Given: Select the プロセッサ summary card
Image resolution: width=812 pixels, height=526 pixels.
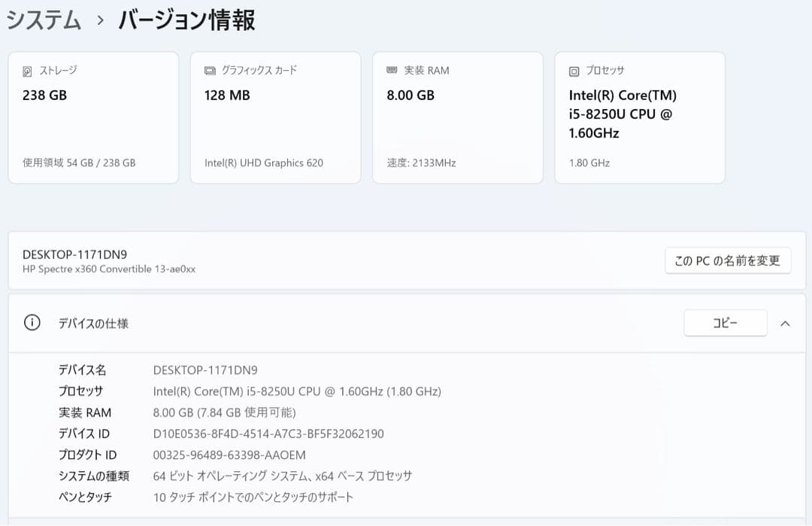Looking at the screenshot, I should (640, 117).
